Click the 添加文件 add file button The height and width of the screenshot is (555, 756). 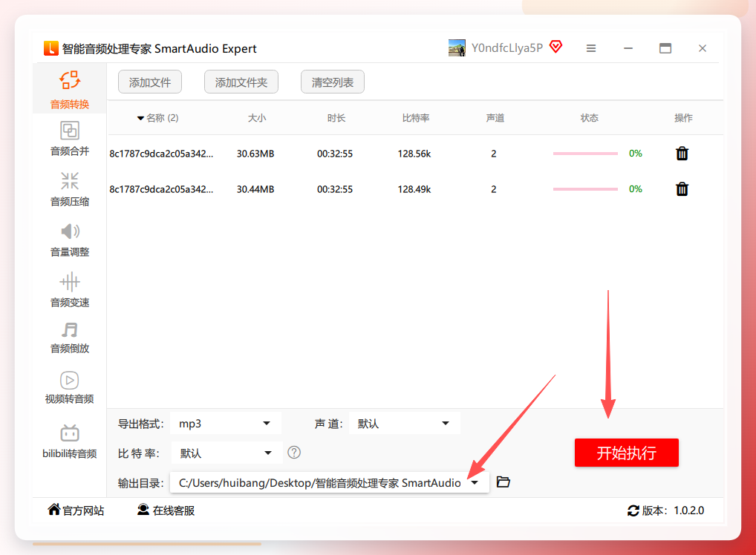150,82
